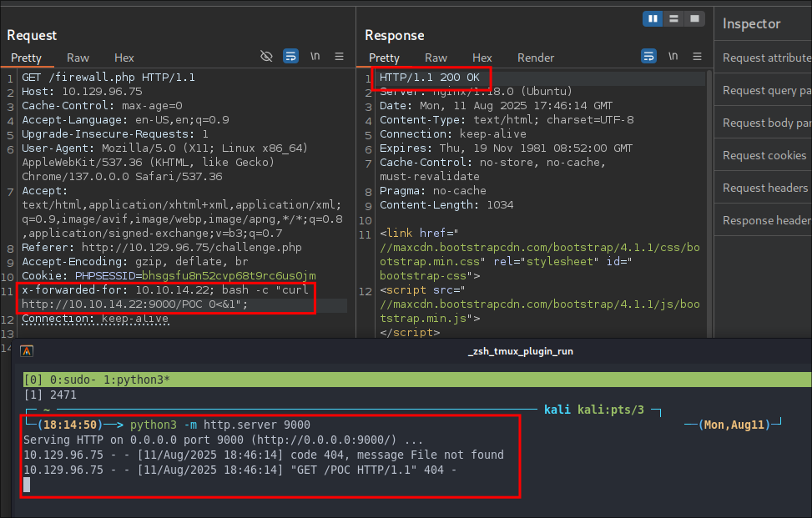The height and width of the screenshot is (518, 812).
Task: Click the request 'Cache-Control: max-age=0' line
Action: click(102, 106)
